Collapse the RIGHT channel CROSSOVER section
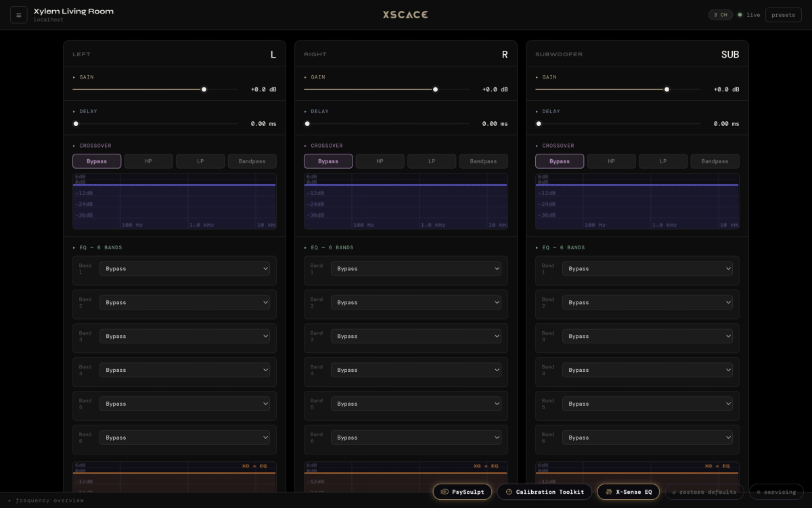Screen dimensions: 812x508 pyautogui.click(x=323, y=146)
